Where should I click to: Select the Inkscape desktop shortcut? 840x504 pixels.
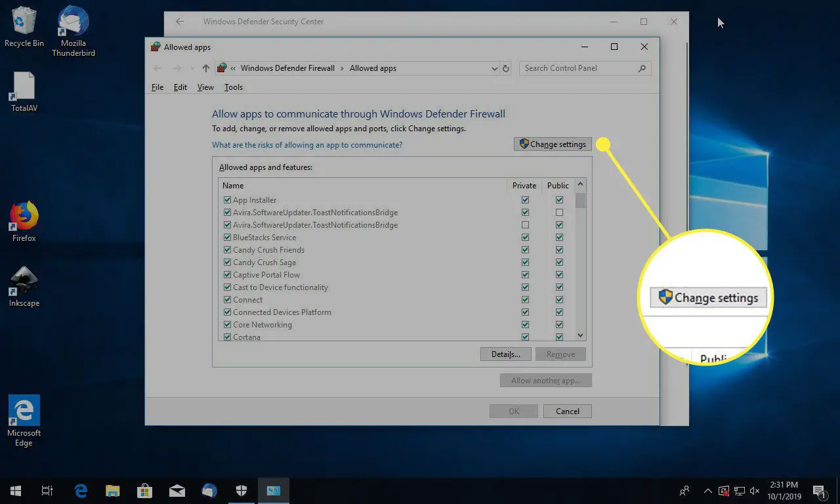pyautogui.click(x=24, y=287)
